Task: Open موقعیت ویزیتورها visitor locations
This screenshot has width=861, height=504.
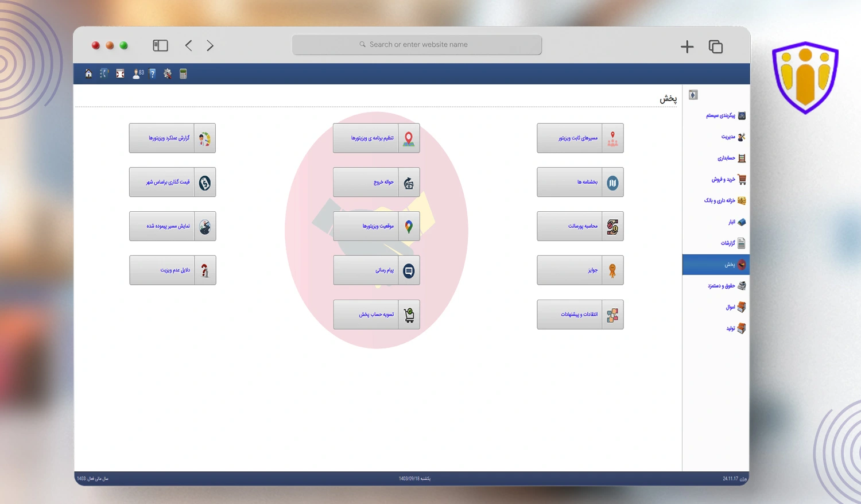Action: [x=377, y=226]
